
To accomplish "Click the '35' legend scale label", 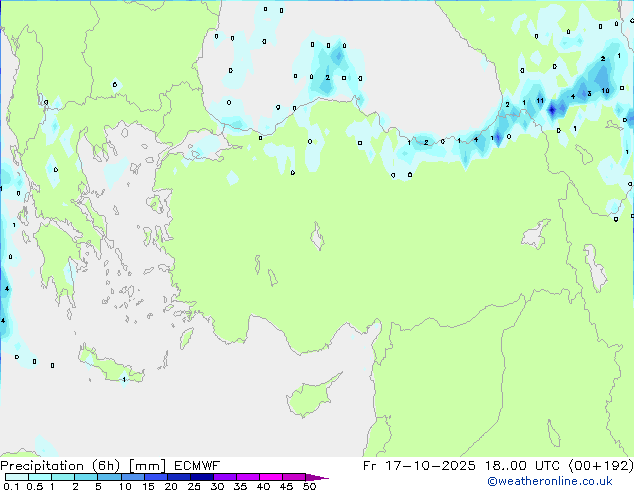I will 240,486.
